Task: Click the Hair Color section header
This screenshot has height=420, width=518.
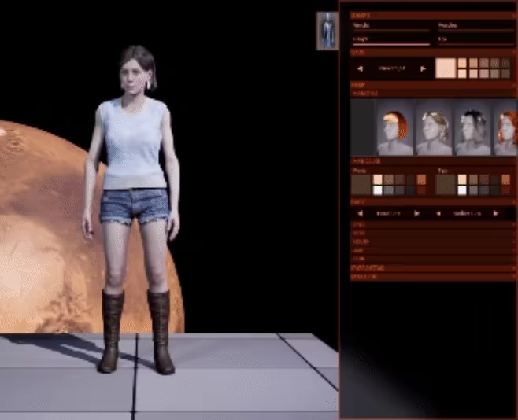Action: coord(434,161)
